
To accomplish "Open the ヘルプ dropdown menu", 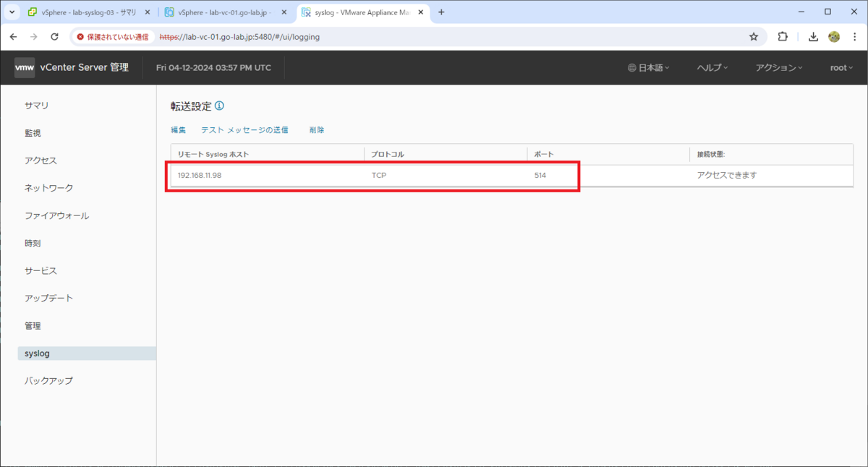I will pyautogui.click(x=712, y=67).
